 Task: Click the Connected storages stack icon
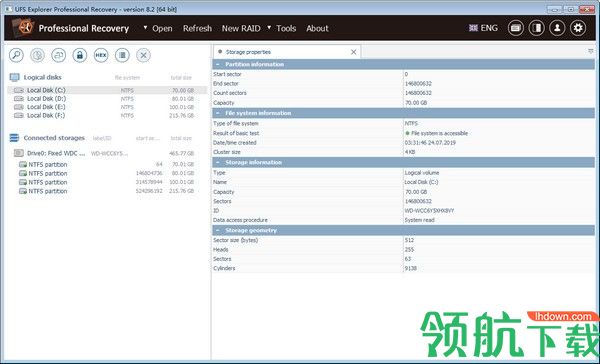14,138
